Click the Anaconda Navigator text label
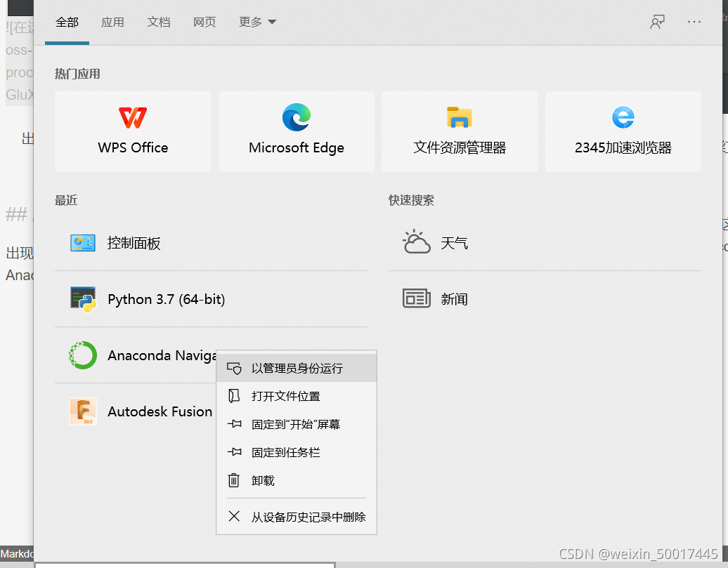728x568 pixels. (162, 355)
